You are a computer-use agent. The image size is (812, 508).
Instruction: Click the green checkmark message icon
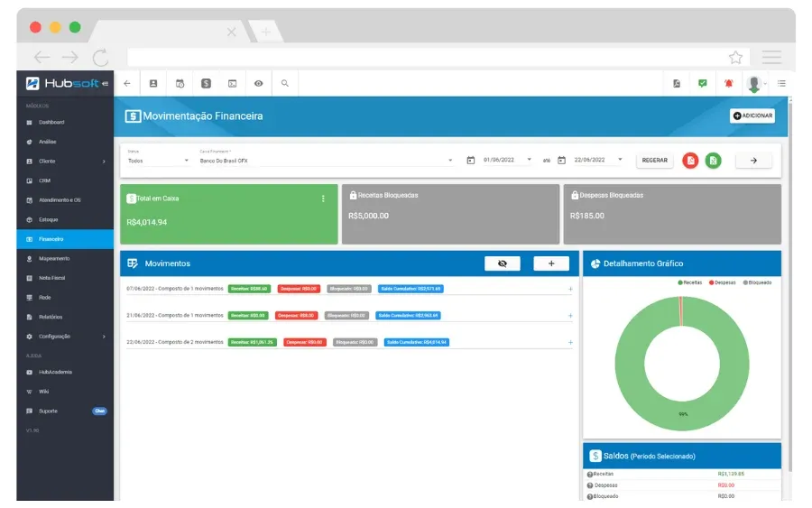point(702,83)
